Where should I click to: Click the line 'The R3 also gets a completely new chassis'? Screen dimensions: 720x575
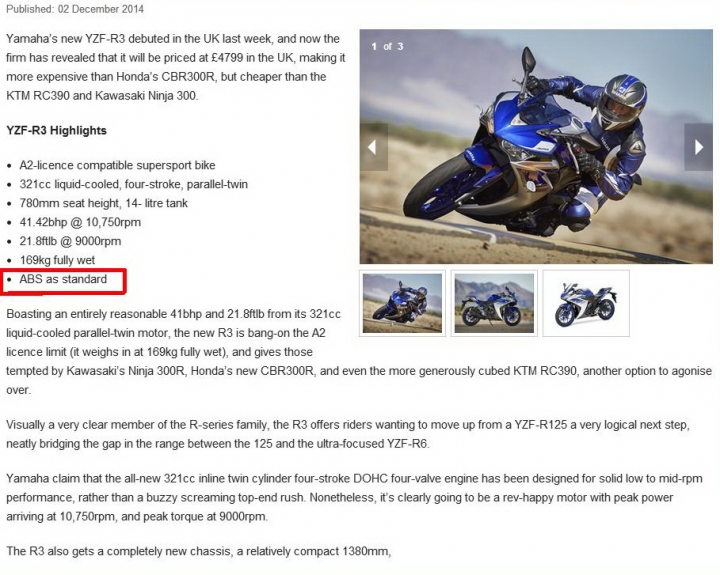pos(198,551)
